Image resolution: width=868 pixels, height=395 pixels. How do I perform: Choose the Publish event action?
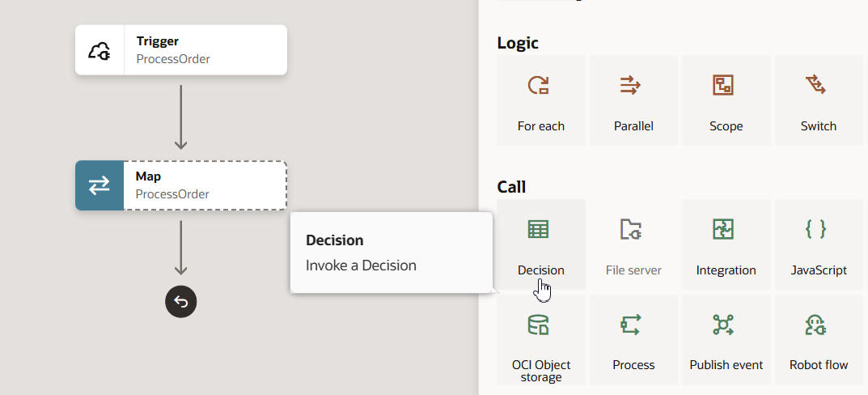tap(726, 340)
